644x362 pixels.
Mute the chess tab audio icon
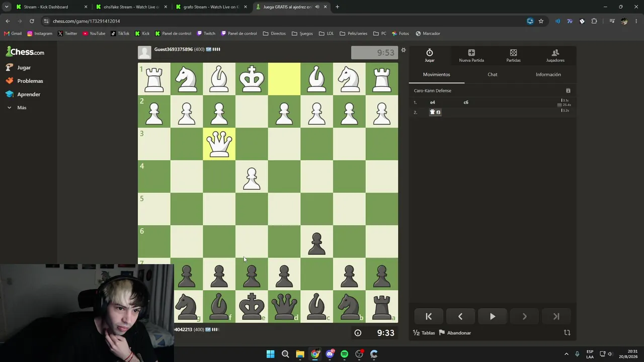pos(316,7)
